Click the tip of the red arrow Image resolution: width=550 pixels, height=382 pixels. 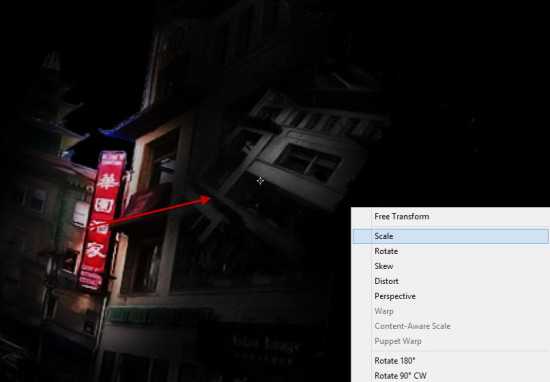(x=209, y=199)
